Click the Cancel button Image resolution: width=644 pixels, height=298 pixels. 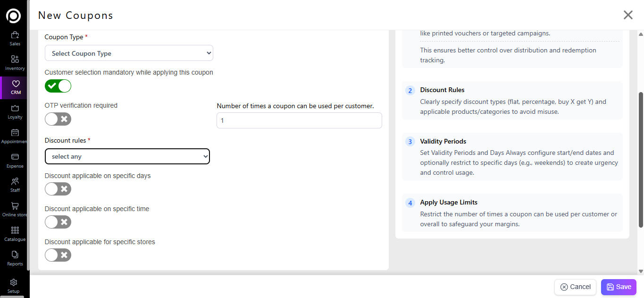pos(575,287)
